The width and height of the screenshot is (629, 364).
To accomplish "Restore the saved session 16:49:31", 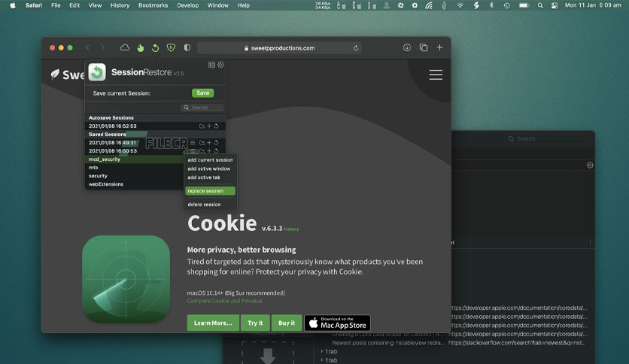I will 216,143.
